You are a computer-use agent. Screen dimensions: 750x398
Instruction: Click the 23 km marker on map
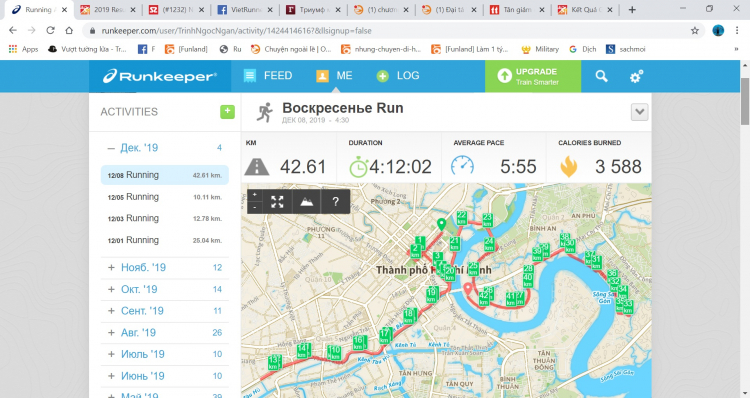[x=487, y=220]
